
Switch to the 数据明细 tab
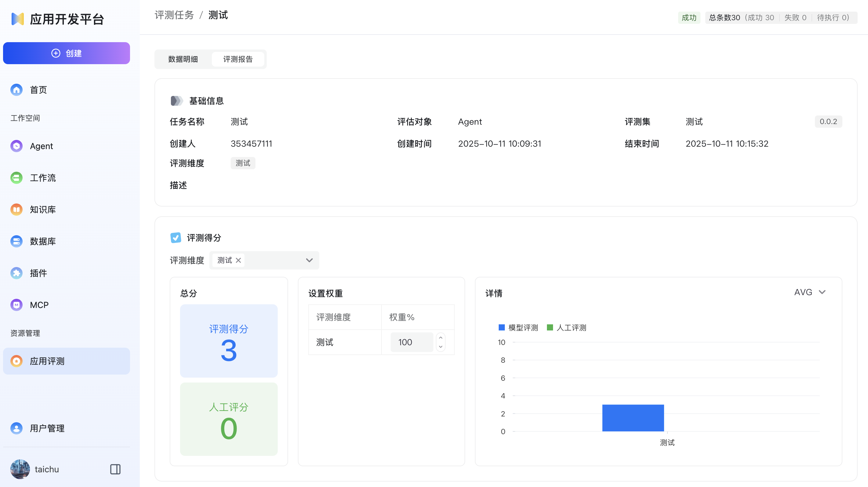click(183, 59)
